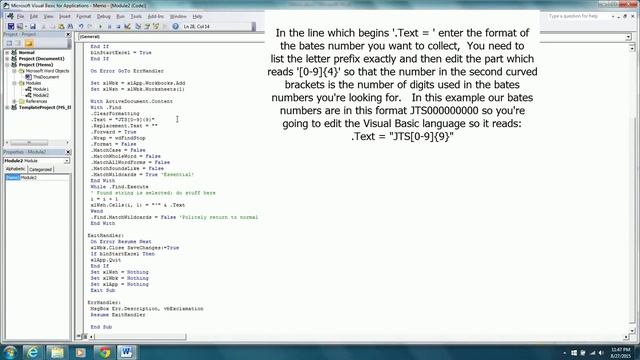640x360 pixels.
Task: Switch to the Categorized properties tab
Action: pyautogui.click(x=40, y=169)
